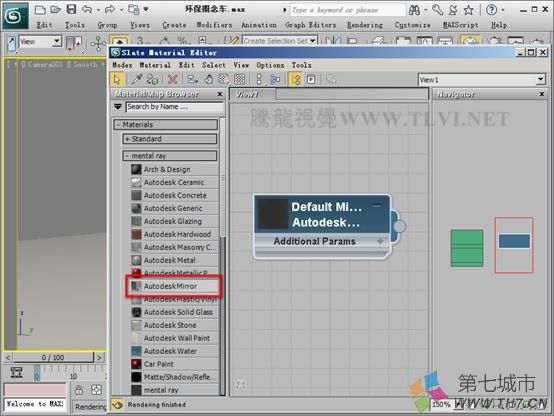The height and width of the screenshot is (416, 554).
Task: Lay out all nodes vertically icon
Action: pyautogui.click(x=259, y=80)
